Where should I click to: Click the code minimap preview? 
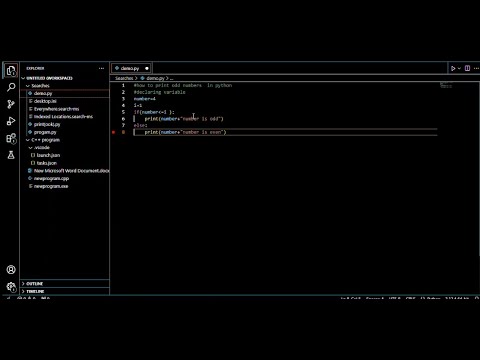(x=446, y=85)
